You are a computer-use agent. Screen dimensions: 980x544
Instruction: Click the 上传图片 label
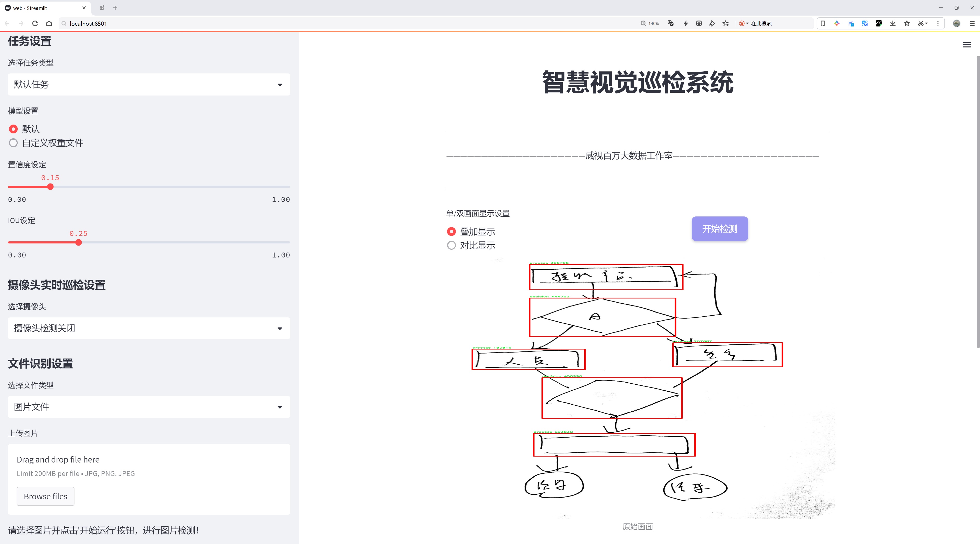pos(23,433)
